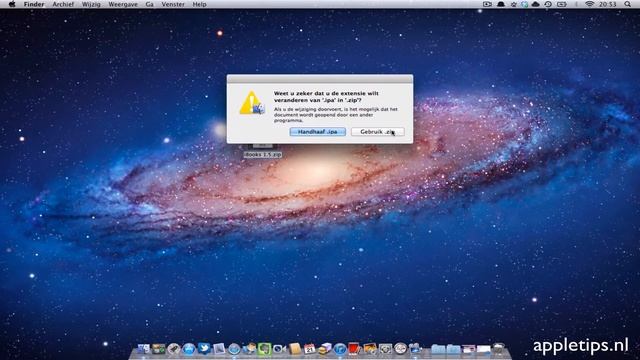Viewport: 640px width, 360px height.
Task: Open Spotlight search in menu bar
Action: click(627, 4)
